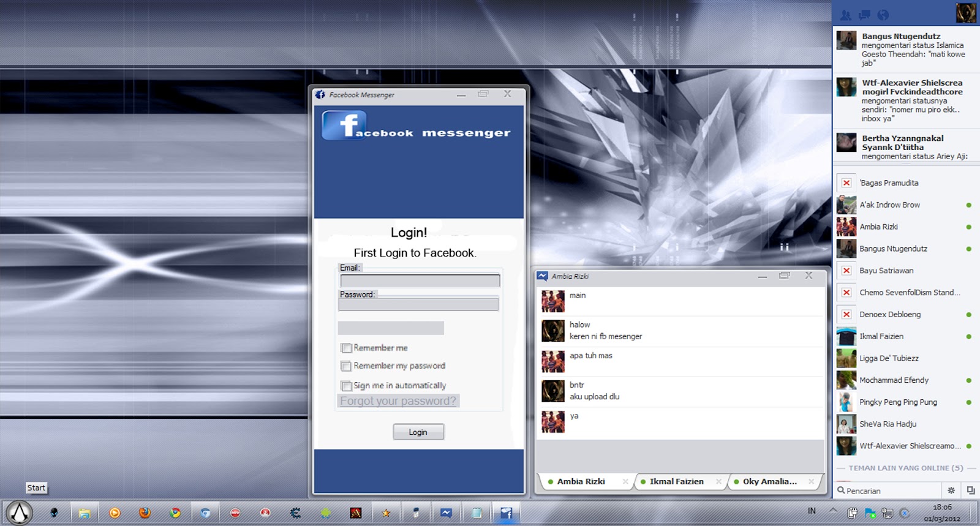Click the Email input field

[x=420, y=280]
